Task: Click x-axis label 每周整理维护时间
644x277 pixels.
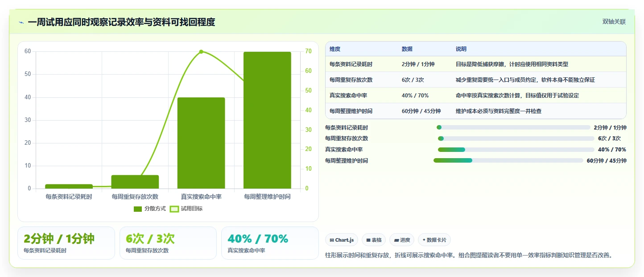Action: click(x=267, y=197)
